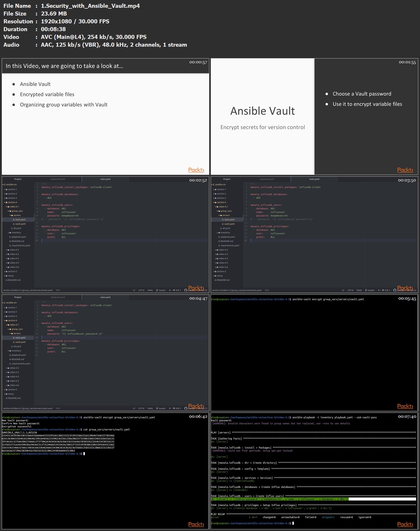This screenshot has height=531, width=420.
Task: In 00:02:52 frame, click ansible-cm repository icon
Action: pyautogui.click(x=5, y=185)
